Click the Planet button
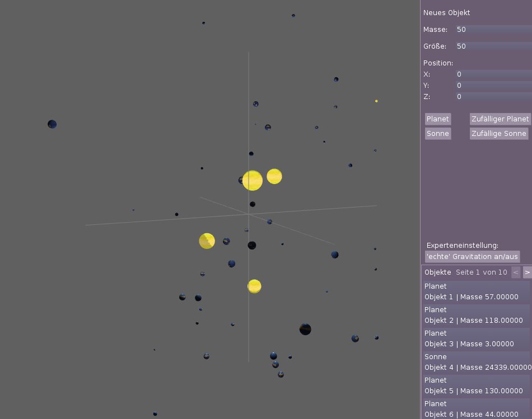The height and width of the screenshot is (419, 532). pos(438,119)
